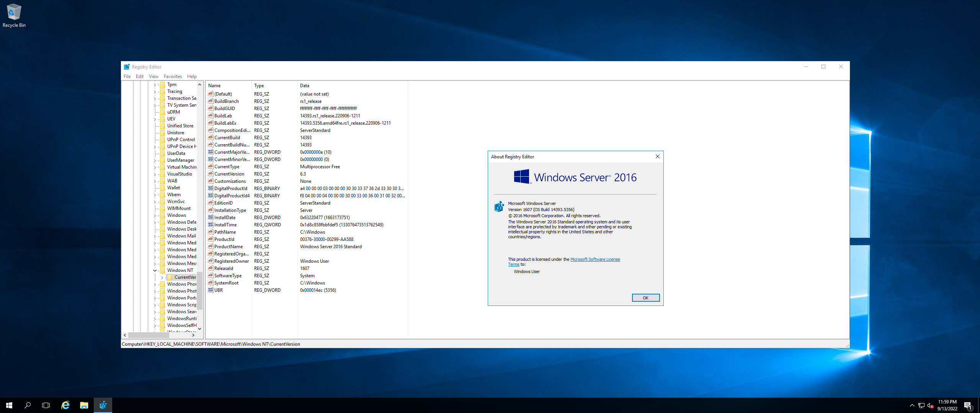Image resolution: width=980 pixels, height=413 pixels.
Task: Click the Registry Editor taskbar button
Action: [103, 405]
